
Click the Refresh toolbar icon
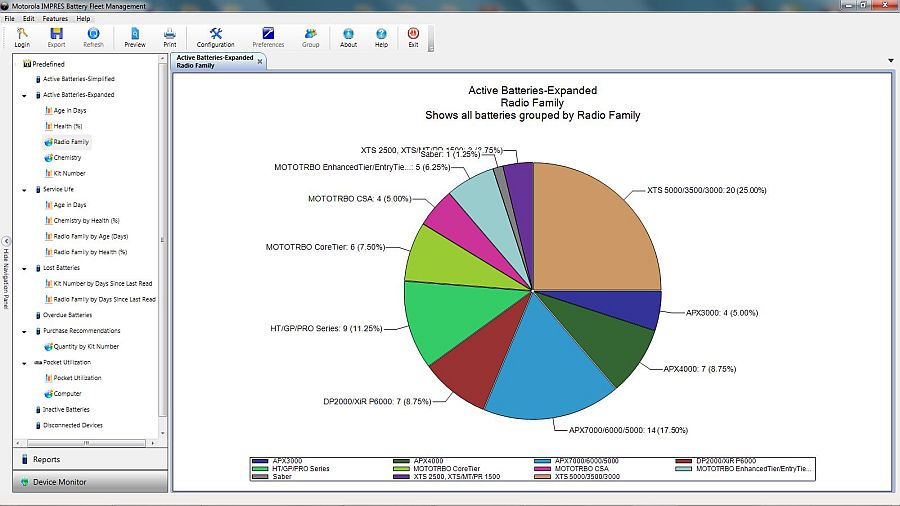93,38
